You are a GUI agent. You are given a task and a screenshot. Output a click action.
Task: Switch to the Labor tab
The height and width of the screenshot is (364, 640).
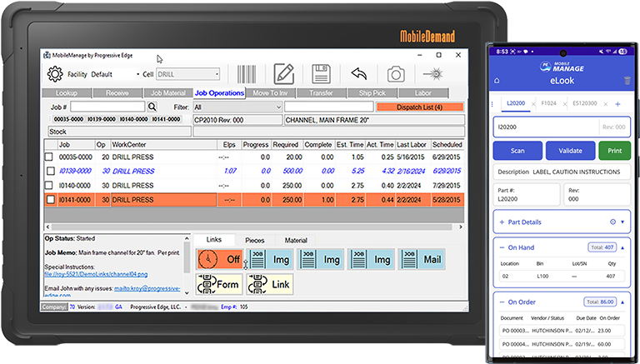[423, 93]
